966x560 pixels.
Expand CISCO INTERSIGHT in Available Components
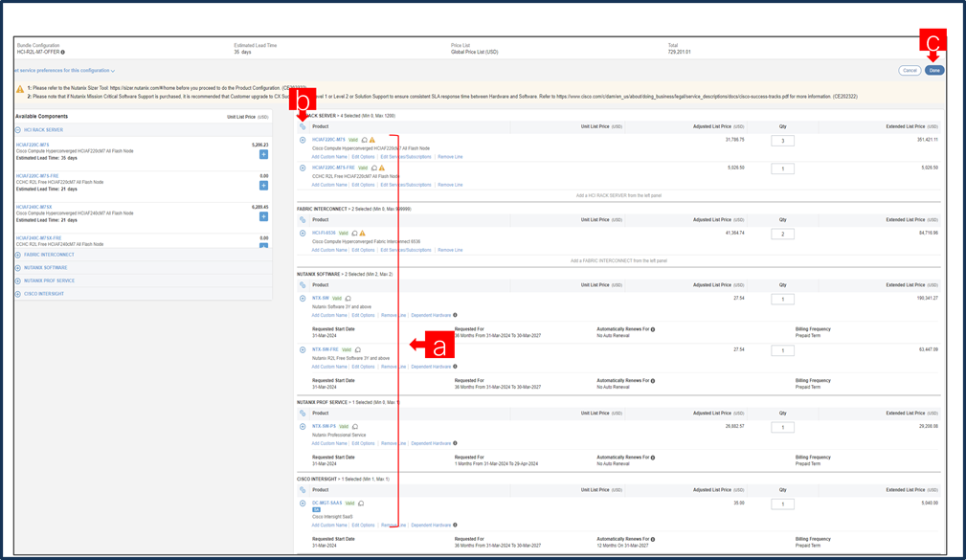[x=18, y=294]
